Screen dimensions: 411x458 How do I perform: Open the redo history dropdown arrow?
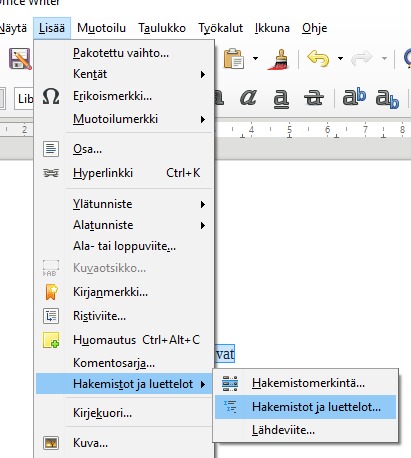click(x=384, y=58)
